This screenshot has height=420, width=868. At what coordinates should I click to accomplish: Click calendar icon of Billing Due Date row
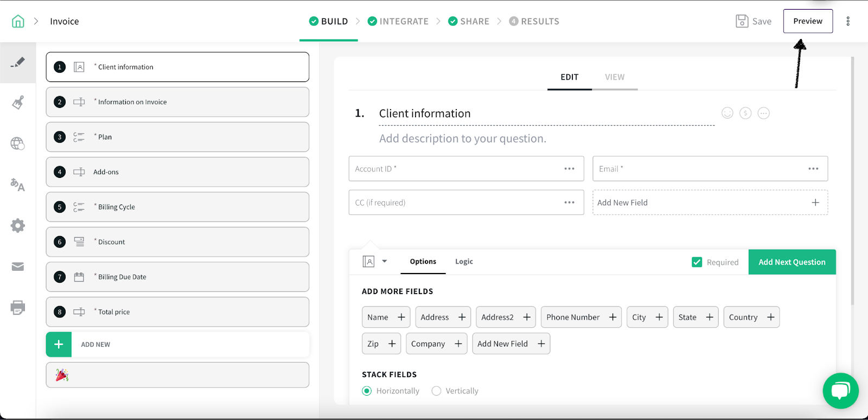tap(79, 277)
